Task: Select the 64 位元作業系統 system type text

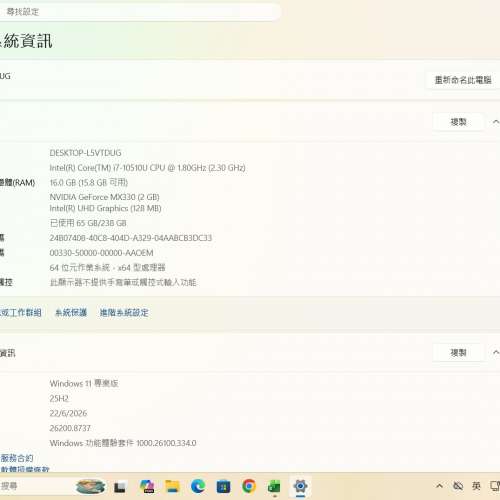Action: 107,268
